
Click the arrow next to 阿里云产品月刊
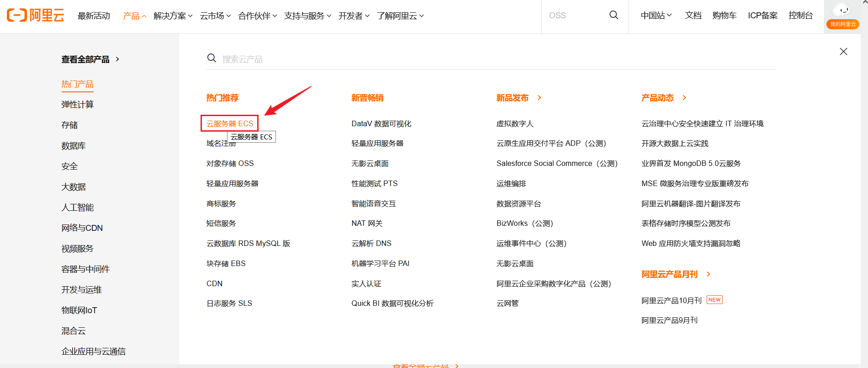tap(709, 274)
